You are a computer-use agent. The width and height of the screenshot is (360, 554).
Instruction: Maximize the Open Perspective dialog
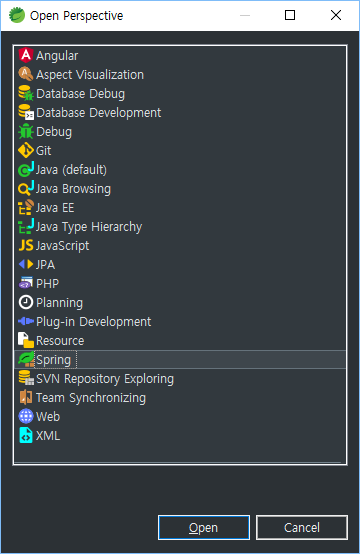coord(290,15)
